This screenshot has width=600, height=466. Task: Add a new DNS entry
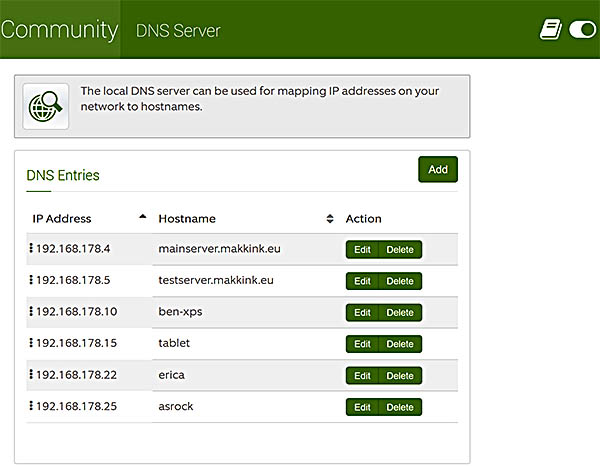(x=438, y=169)
